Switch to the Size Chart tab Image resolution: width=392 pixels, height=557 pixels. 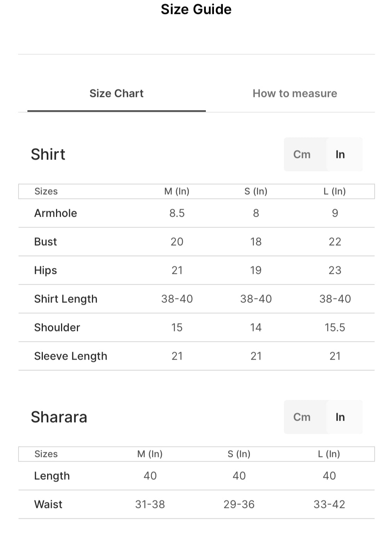pos(116,93)
